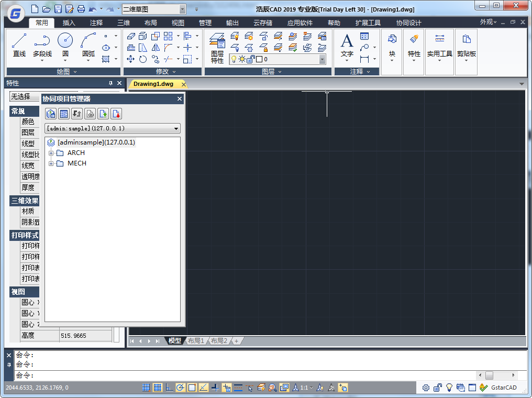Select the Rotate tool in modify panel

[x=143, y=59]
